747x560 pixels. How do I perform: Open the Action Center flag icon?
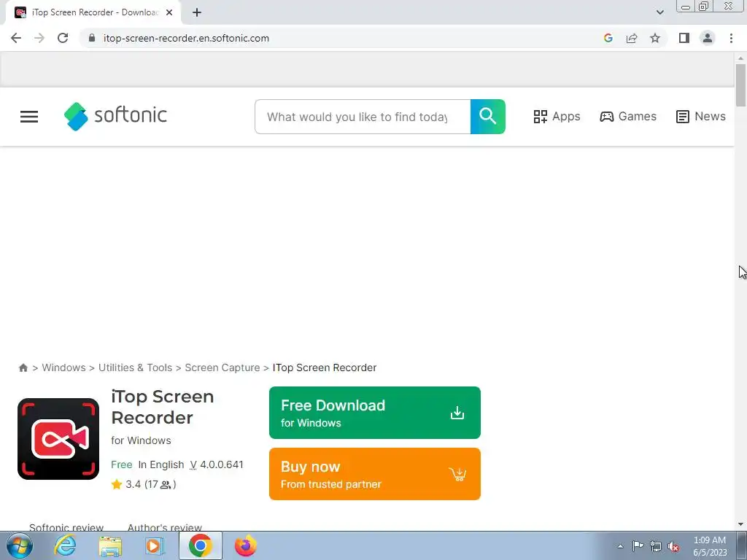click(x=638, y=546)
